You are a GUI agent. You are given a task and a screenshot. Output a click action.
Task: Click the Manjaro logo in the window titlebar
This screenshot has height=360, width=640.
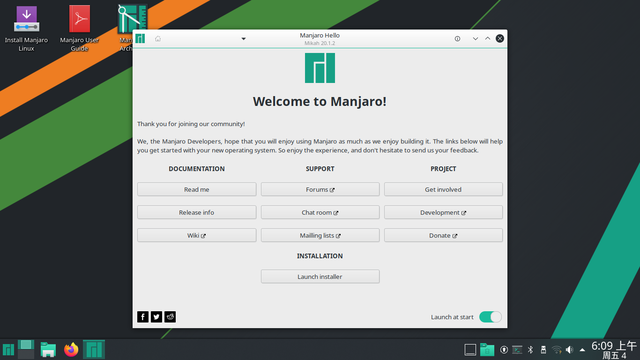pyautogui.click(x=140, y=38)
